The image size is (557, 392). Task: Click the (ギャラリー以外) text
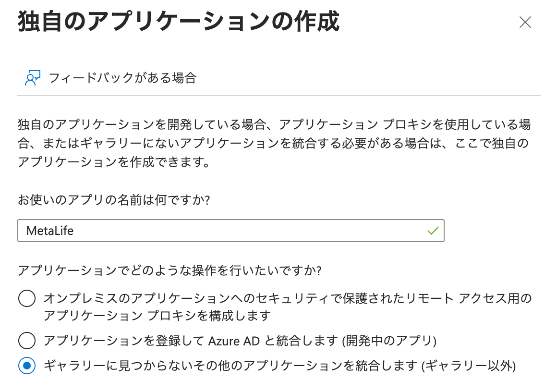(x=468, y=366)
